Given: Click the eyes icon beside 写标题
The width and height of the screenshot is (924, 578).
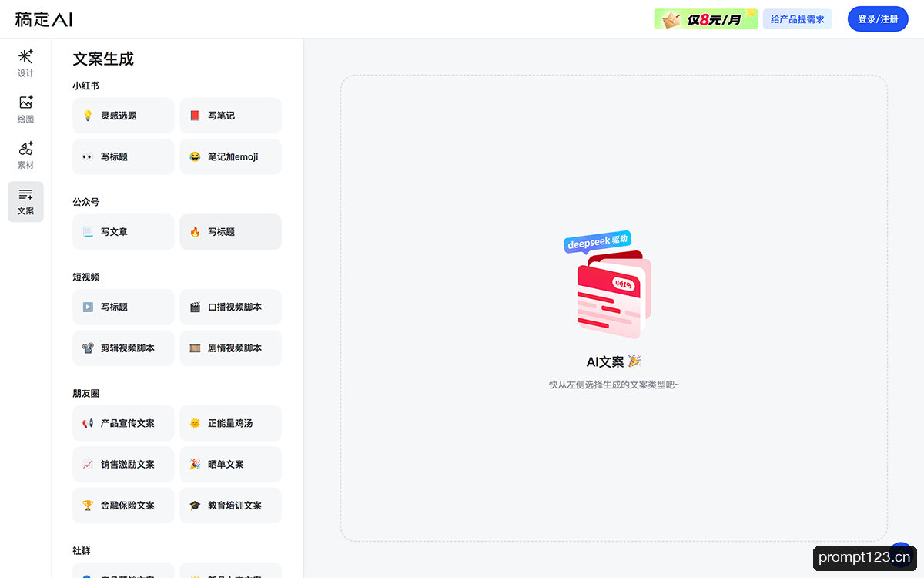Looking at the screenshot, I should (88, 156).
